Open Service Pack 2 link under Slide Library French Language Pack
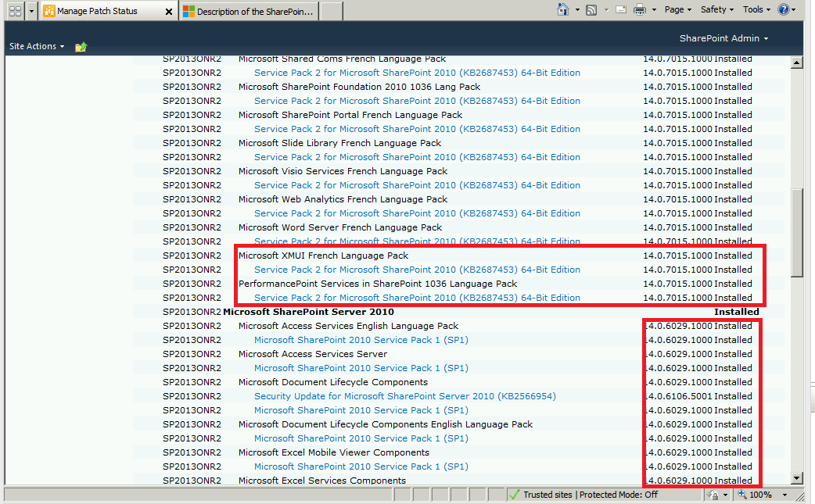815x504 pixels. [417, 157]
